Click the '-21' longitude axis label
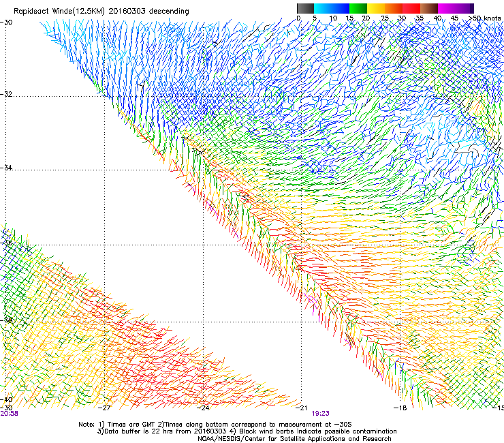504x443 pixels. click(302, 408)
